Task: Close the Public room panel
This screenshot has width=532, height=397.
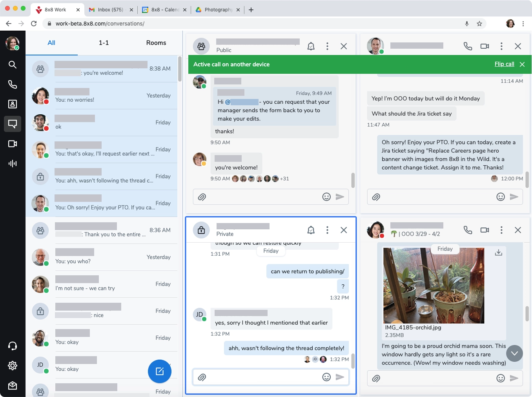Action: pyautogui.click(x=344, y=46)
